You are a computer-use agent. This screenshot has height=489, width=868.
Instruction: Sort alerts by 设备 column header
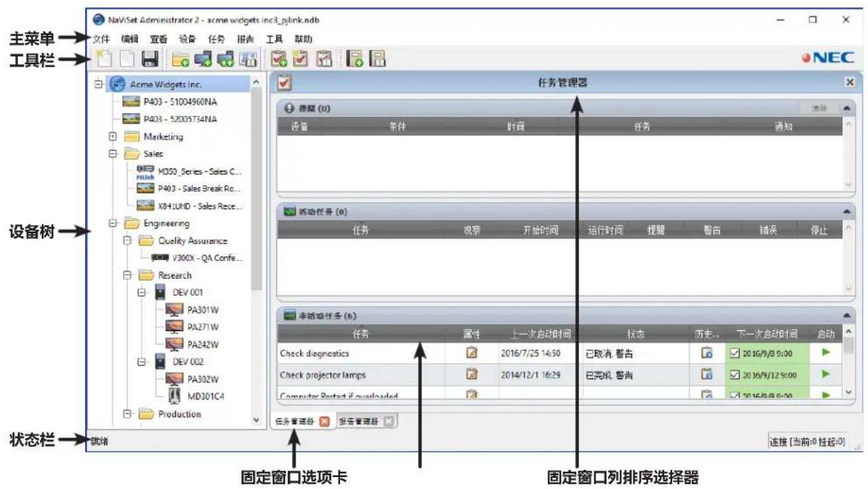(x=299, y=127)
